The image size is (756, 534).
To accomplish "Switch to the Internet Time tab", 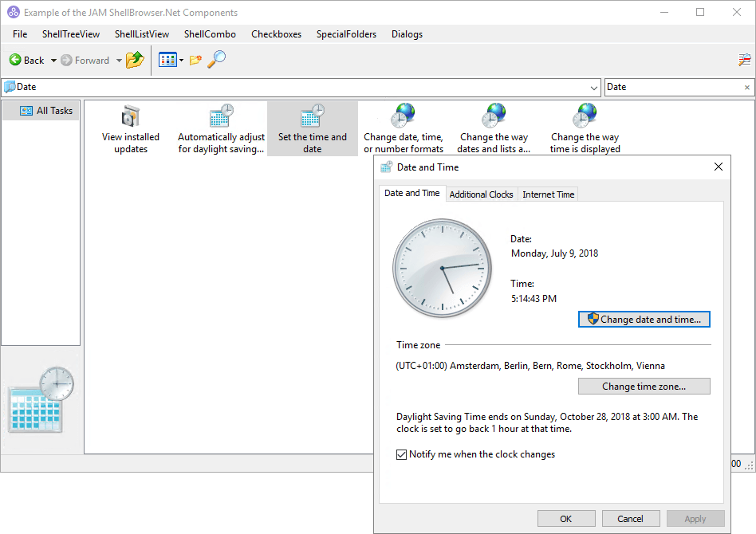I will coord(548,194).
